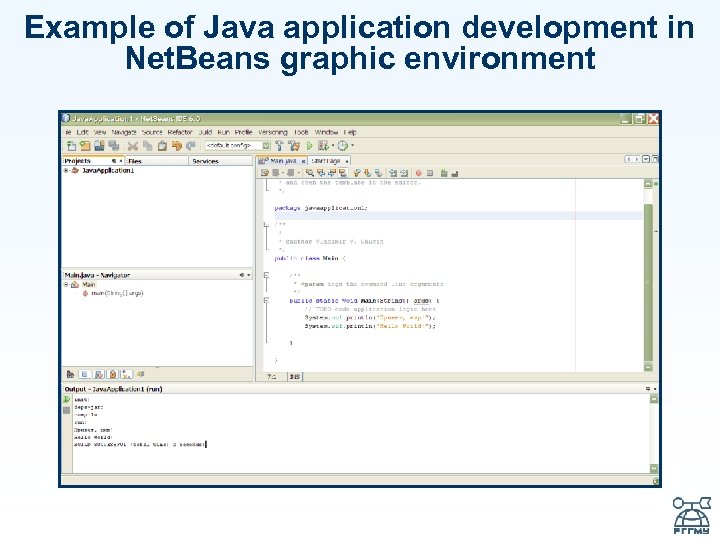
Task: Click the red Start Macro Recording icon
Action: click(418, 173)
